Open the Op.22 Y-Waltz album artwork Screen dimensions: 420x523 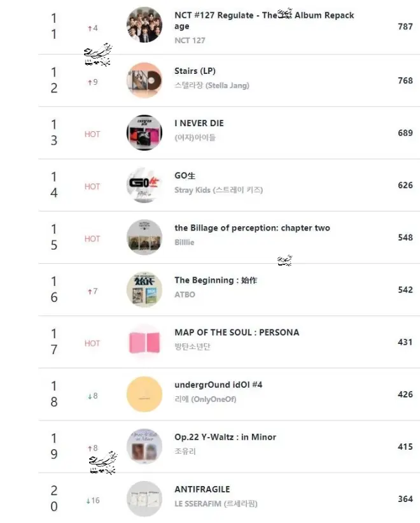click(144, 446)
